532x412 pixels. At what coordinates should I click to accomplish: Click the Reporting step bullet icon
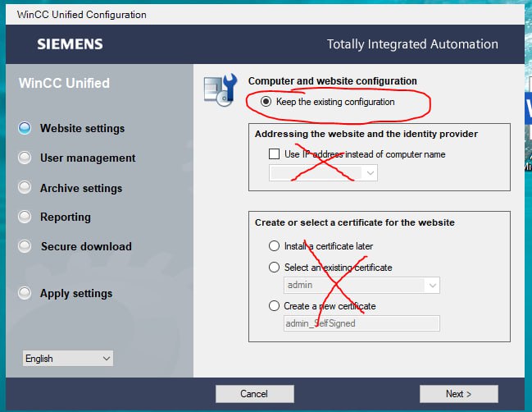pyautogui.click(x=25, y=217)
